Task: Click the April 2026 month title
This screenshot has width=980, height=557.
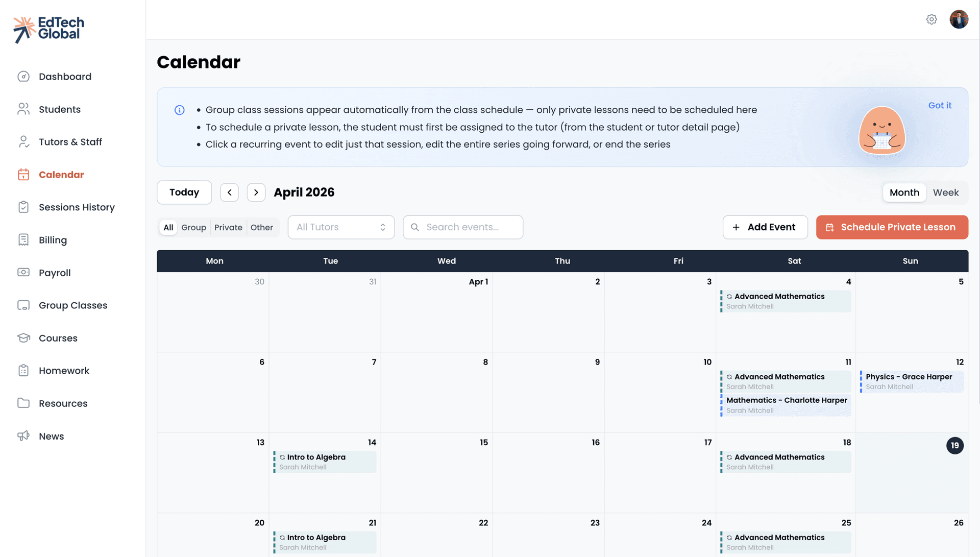Action: point(304,192)
